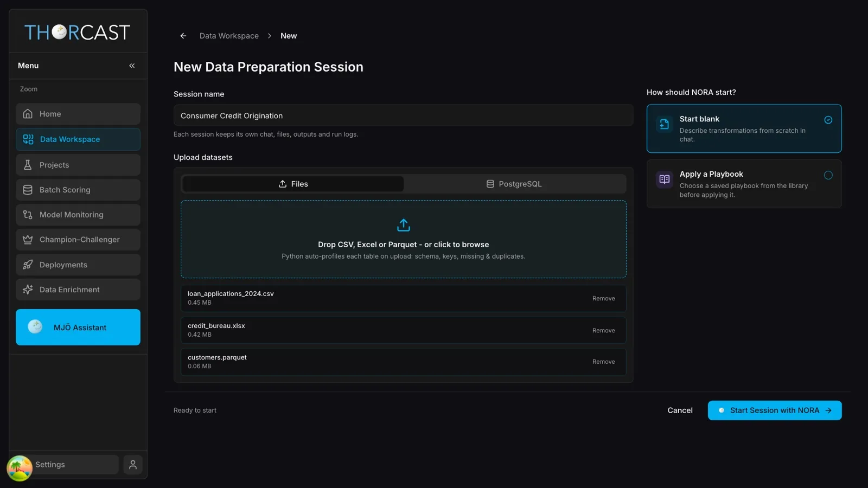Click the New breadcrumb item
Screen dimensions: 868x488
click(x=289, y=36)
